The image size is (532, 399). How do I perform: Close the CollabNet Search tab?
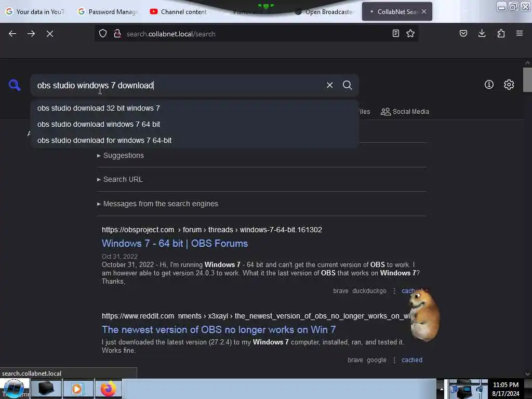(x=424, y=11)
